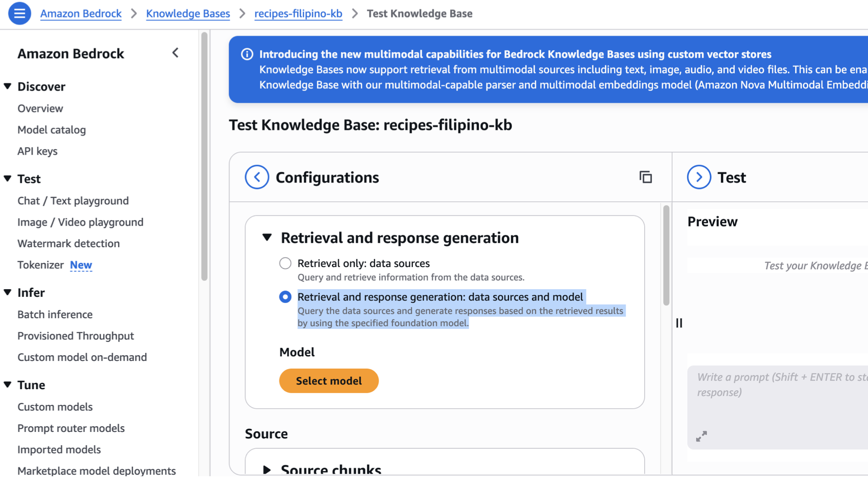This screenshot has width=868, height=488.
Task: Click the panel divider resize handle
Action: [x=679, y=323]
